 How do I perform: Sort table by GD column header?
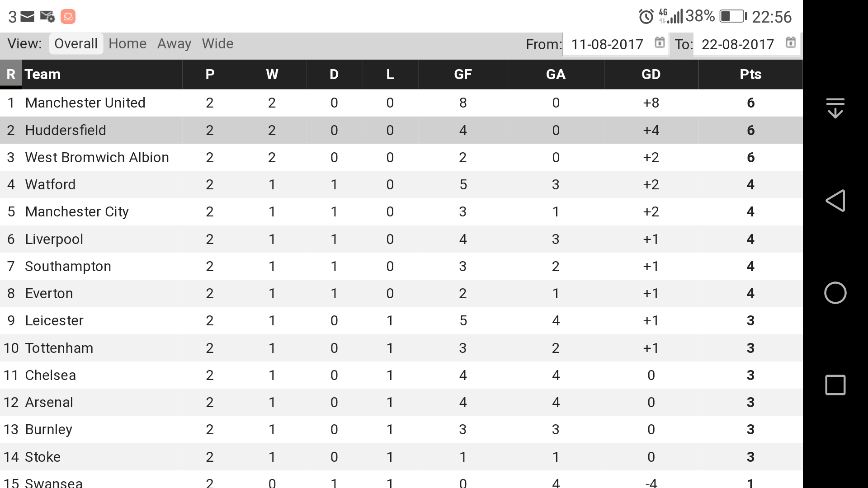(651, 74)
